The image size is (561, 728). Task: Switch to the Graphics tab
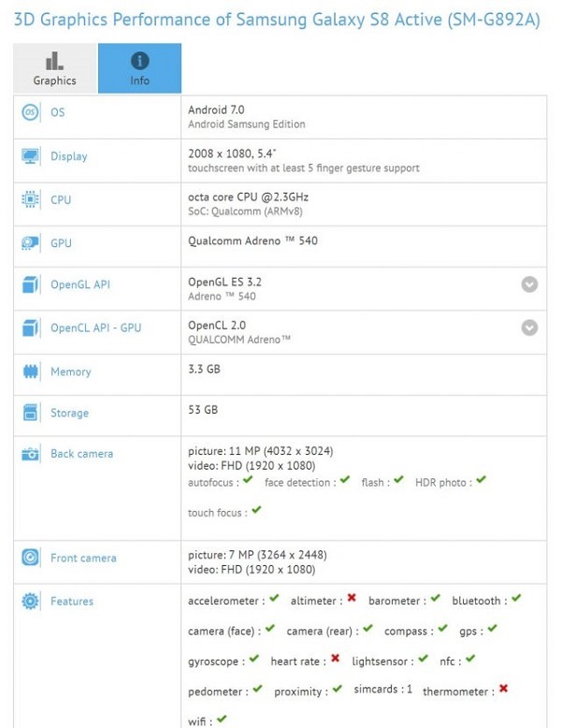55,68
